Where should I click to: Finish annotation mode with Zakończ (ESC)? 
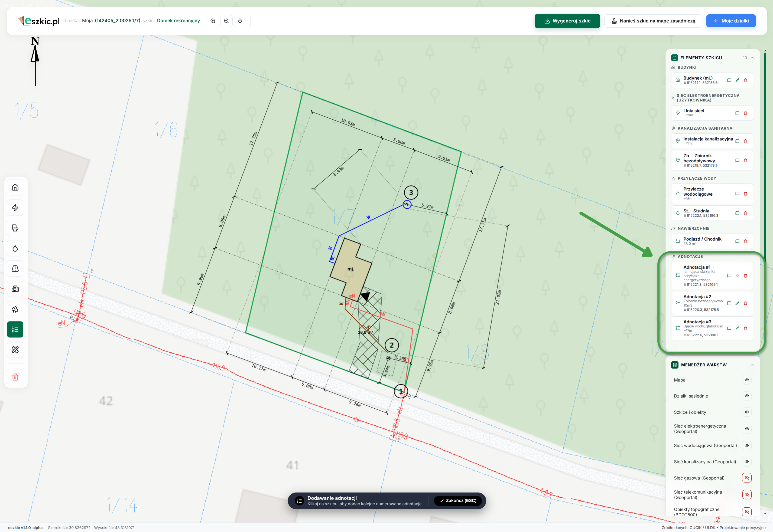(458, 501)
